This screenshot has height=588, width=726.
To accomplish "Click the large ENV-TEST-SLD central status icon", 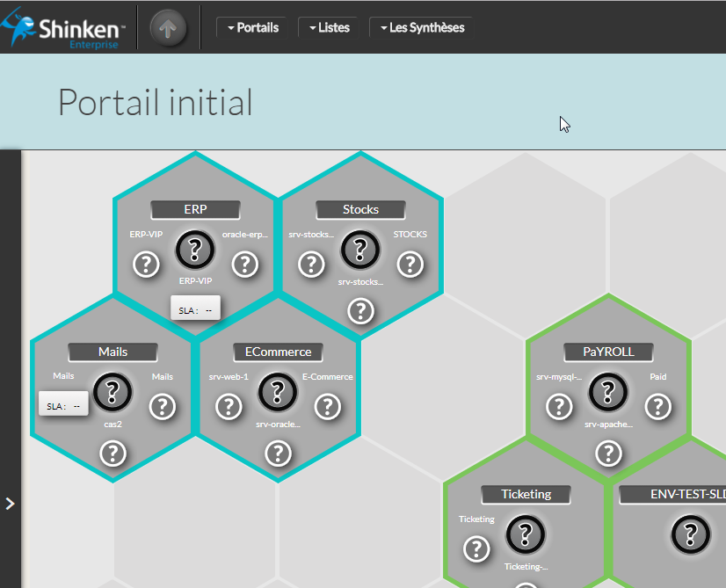I will (x=691, y=534).
